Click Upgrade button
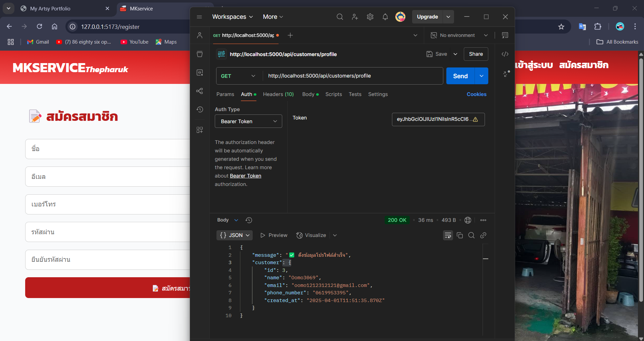644x341 pixels. [x=427, y=17]
